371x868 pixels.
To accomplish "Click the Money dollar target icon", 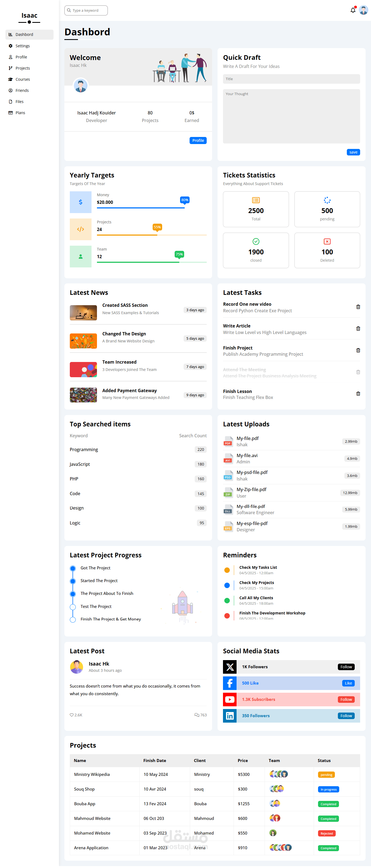I will click(x=80, y=202).
